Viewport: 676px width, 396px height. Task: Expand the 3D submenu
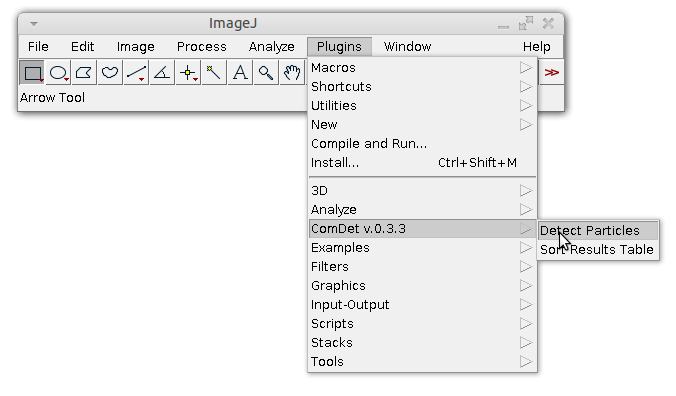click(422, 190)
